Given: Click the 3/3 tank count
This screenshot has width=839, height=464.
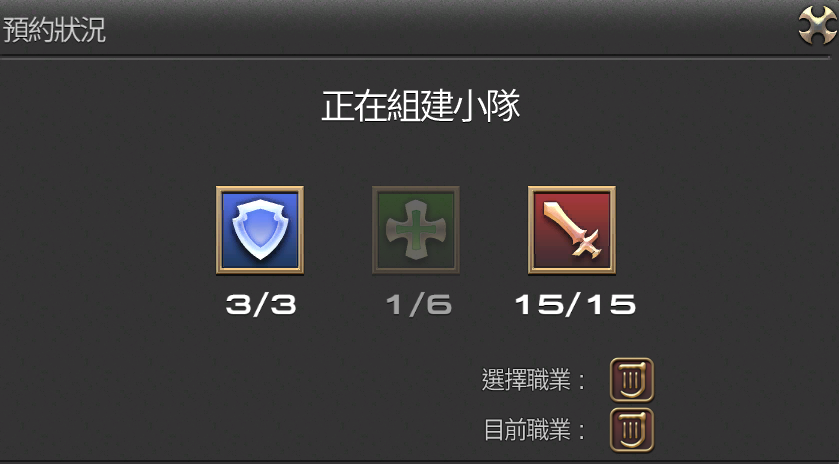Looking at the screenshot, I should coord(261,305).
